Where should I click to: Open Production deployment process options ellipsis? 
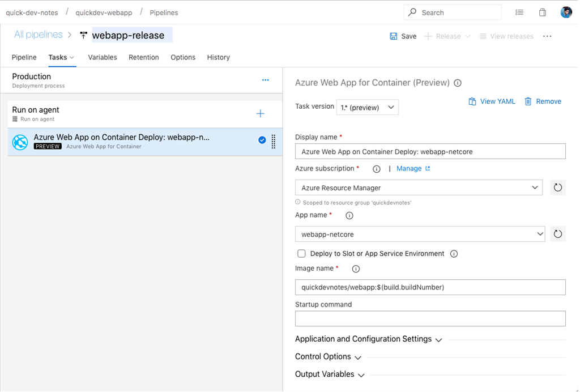265,80
